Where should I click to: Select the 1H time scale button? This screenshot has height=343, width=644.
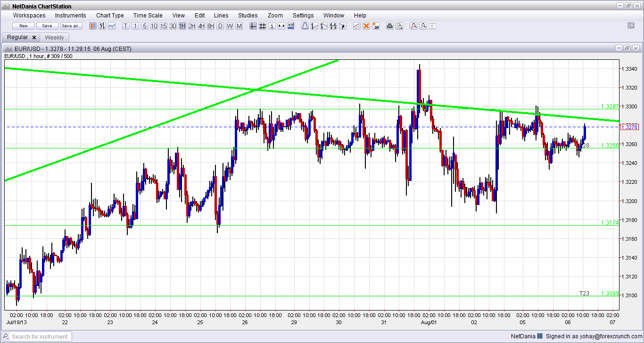(x=182, y=26)
